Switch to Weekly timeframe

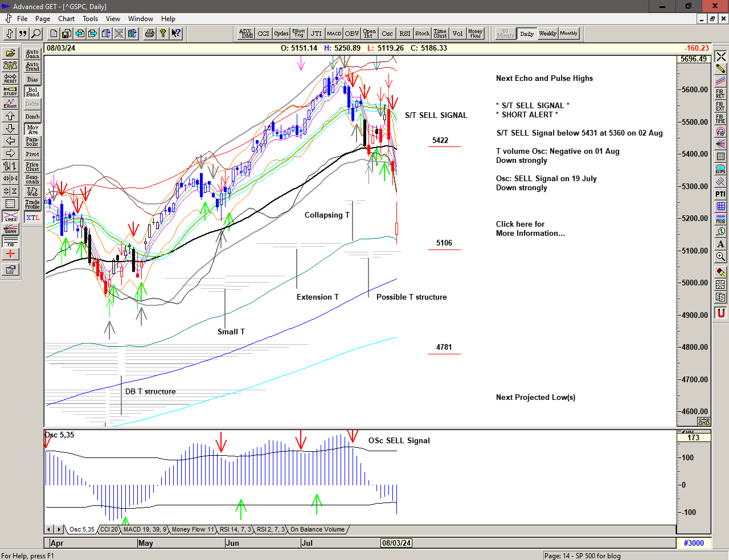(x=547, y=34)
